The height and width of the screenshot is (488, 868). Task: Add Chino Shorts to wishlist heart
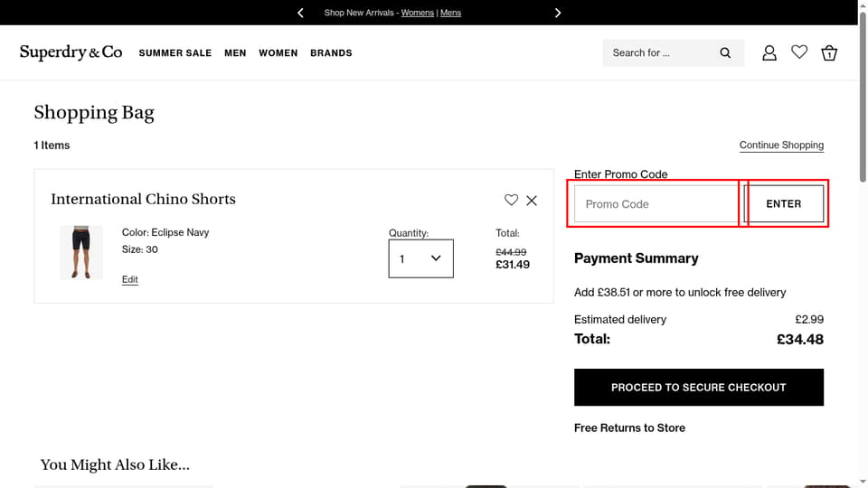coord(511,200)
